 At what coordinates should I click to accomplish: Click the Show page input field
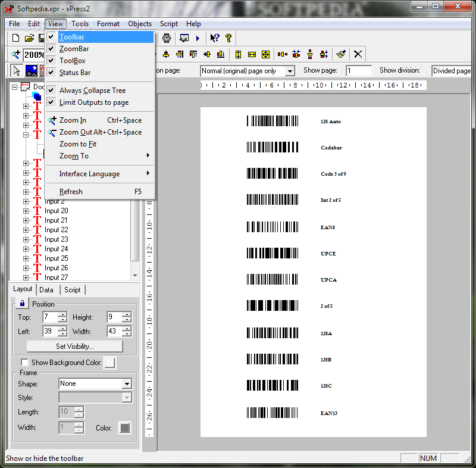pos(359,71)
